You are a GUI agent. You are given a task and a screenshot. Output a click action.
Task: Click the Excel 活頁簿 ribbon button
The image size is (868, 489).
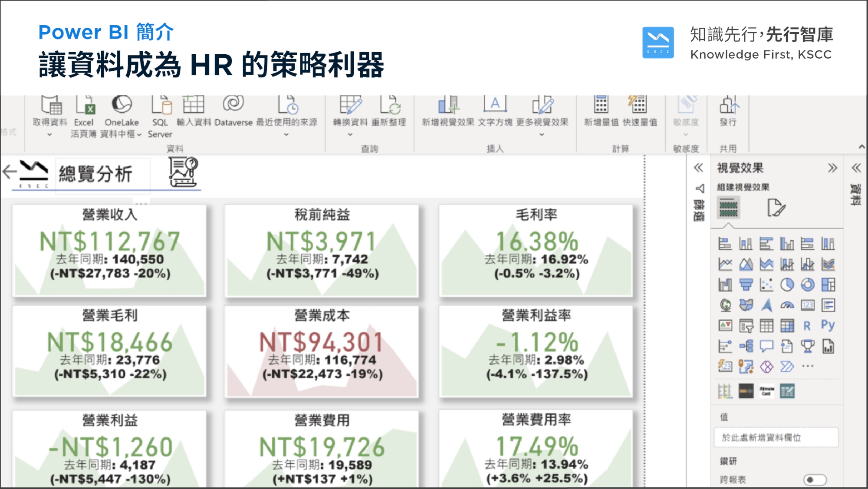point(84,117)
